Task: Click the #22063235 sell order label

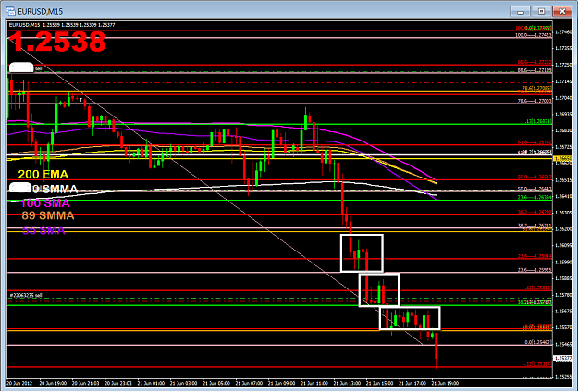Action: point(26,296)
